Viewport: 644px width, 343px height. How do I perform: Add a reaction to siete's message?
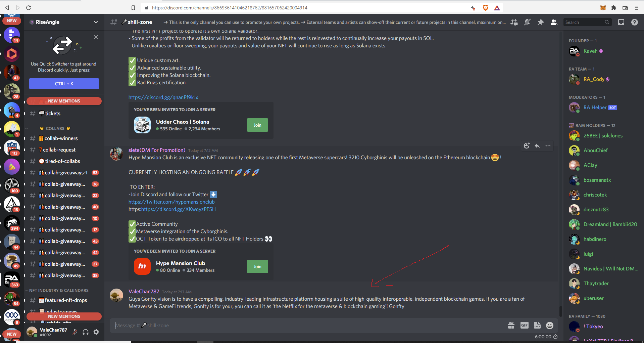[527, 146]
